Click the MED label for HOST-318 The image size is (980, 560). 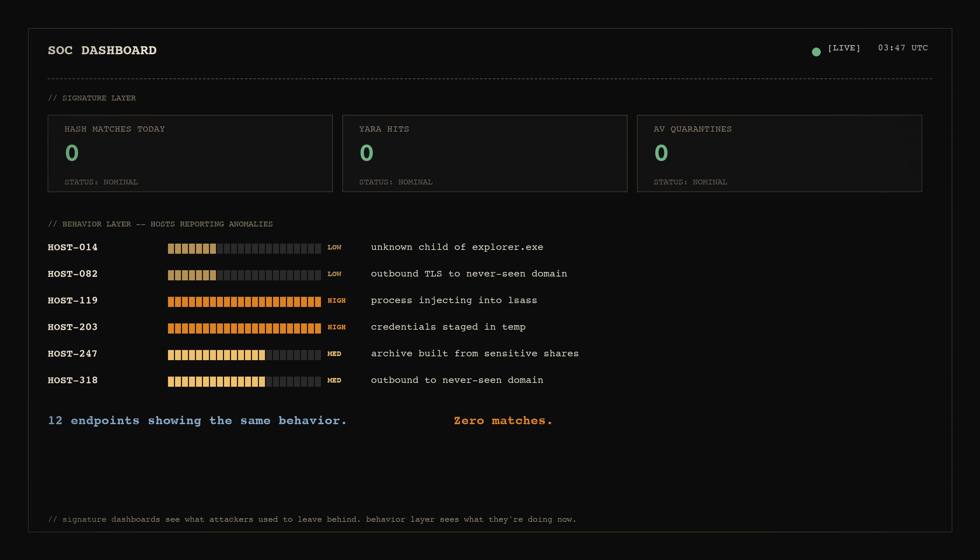[334, 380]
